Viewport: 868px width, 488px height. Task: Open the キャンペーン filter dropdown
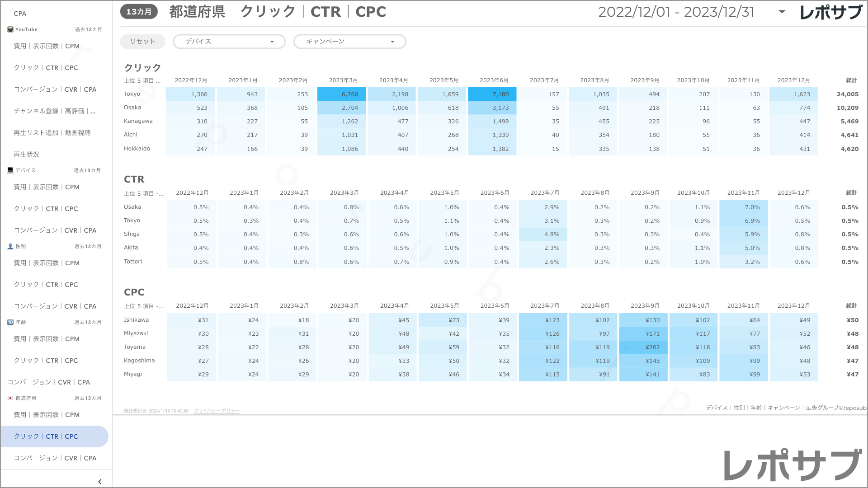[x=349, y=42]
